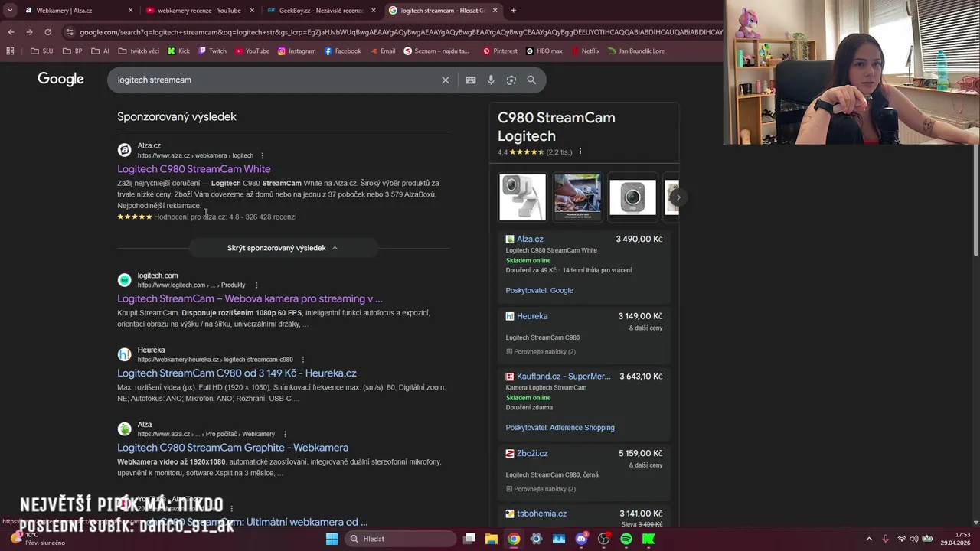Screen dimensions: 980x551
Task: Open more options for Heureka result
Action: coord(302,360)
